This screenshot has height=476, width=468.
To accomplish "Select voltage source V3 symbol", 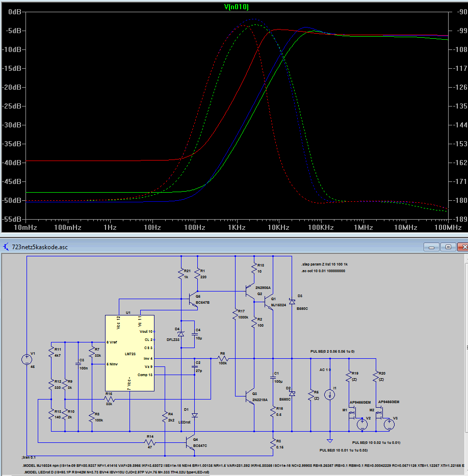I will 389,424.
